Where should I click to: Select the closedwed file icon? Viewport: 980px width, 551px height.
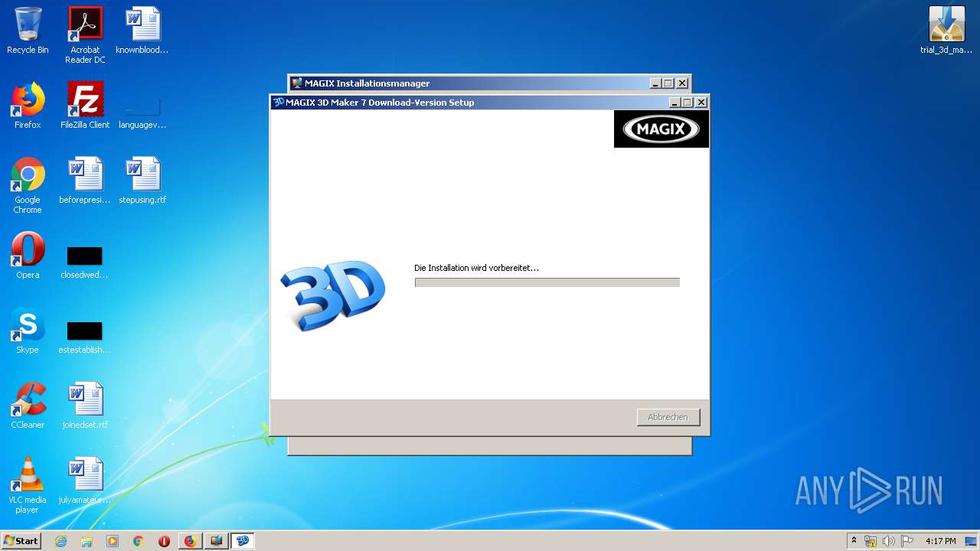[x=85, y=262]
